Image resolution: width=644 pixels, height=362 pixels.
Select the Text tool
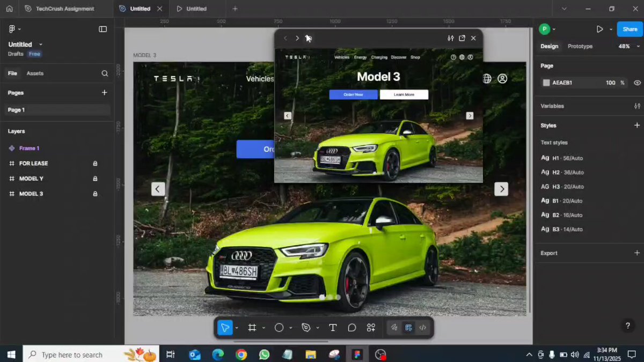click(x=333, y=328)
